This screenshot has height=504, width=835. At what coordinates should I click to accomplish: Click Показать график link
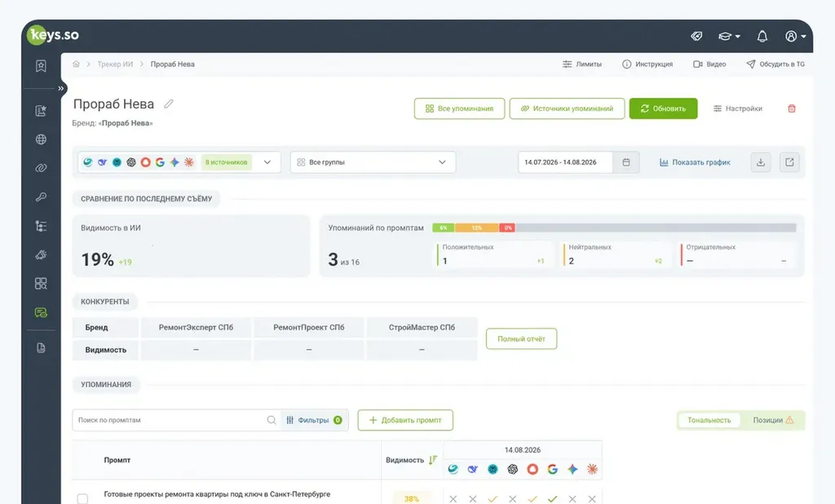[x=695, y=162]
